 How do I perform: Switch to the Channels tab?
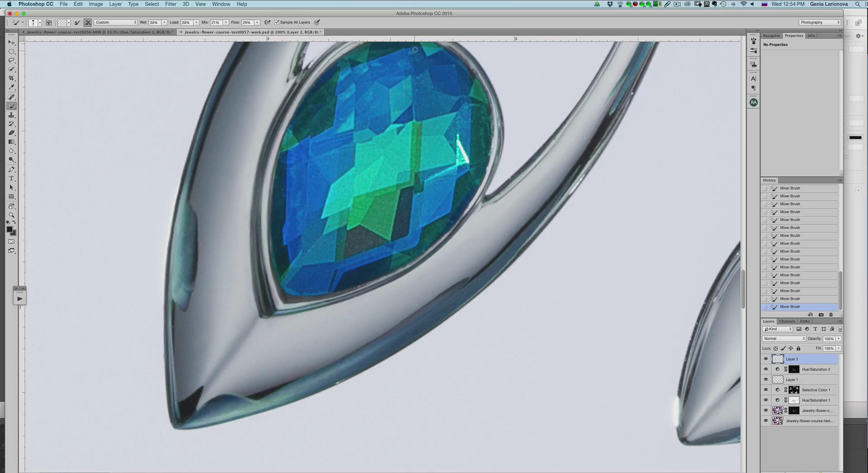coord(787,322)
